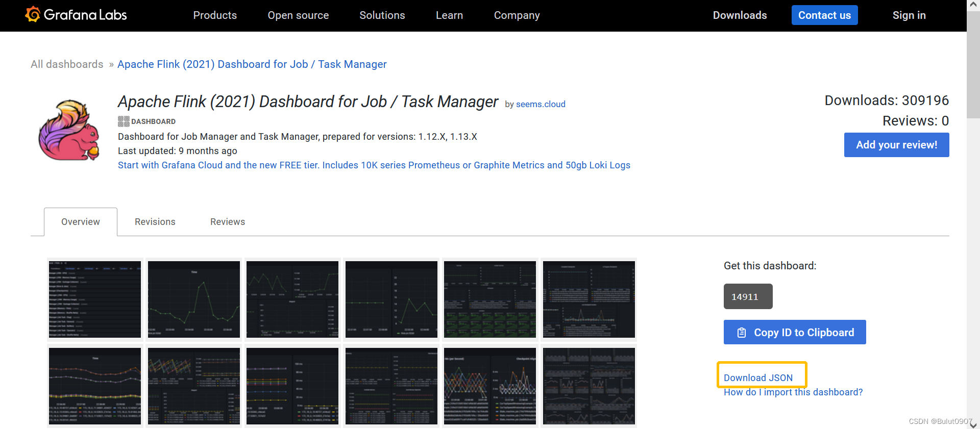The image size is (980, 429).
Task: Open Apache Flink breadcrumb link
Action: 252,64
